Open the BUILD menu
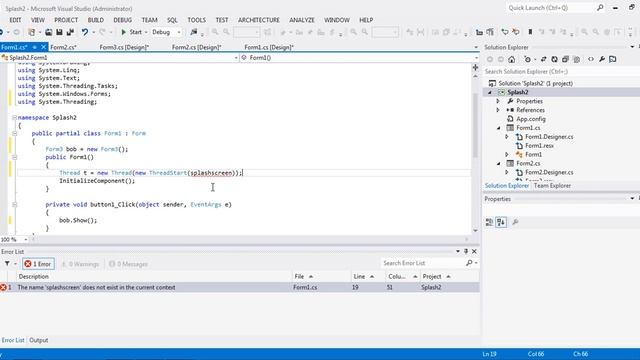The width and height of the screenshot is (640, 360). [96, 20]
